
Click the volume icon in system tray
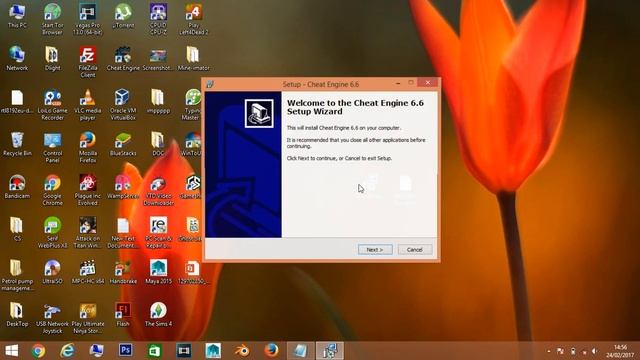[x=594, y=351]
